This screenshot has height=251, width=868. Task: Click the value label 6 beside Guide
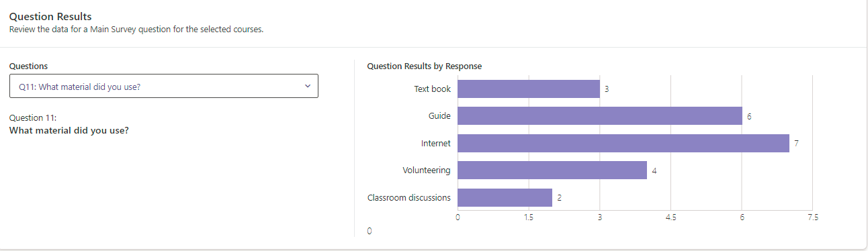[x=748, y=117]
